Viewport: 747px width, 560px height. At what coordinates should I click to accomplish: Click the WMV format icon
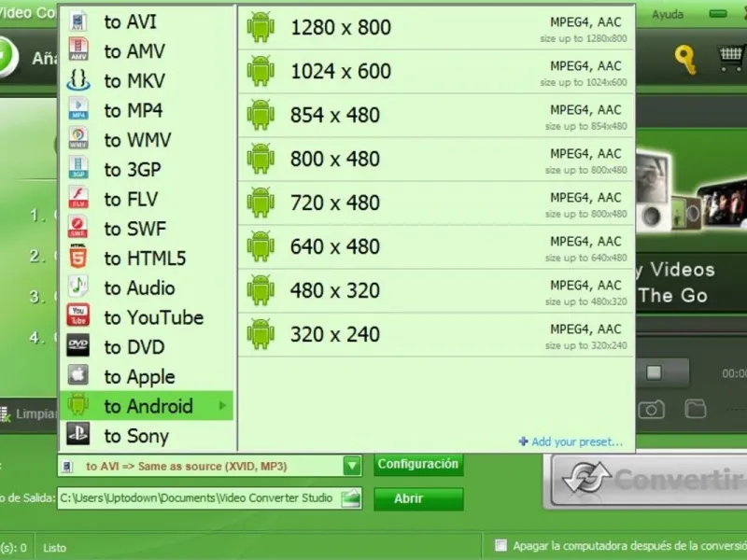pyautogui.click(x=78, y=139)
